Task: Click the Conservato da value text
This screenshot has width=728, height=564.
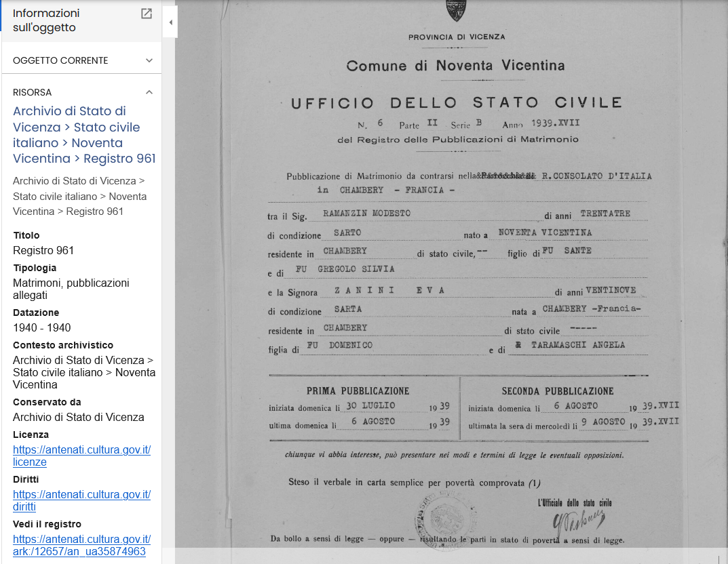Action: click(79, 417)
